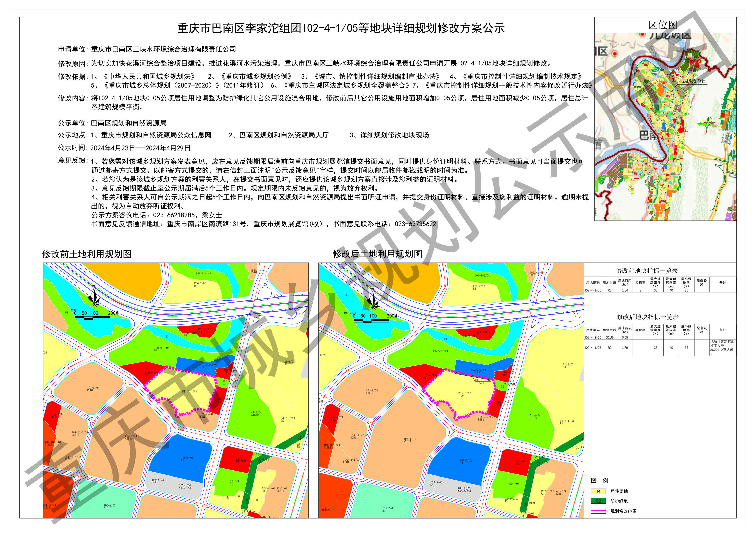Click 用地编码 header in the before table
This screenshot has width=756, height=535.
[x=593, y=283]
